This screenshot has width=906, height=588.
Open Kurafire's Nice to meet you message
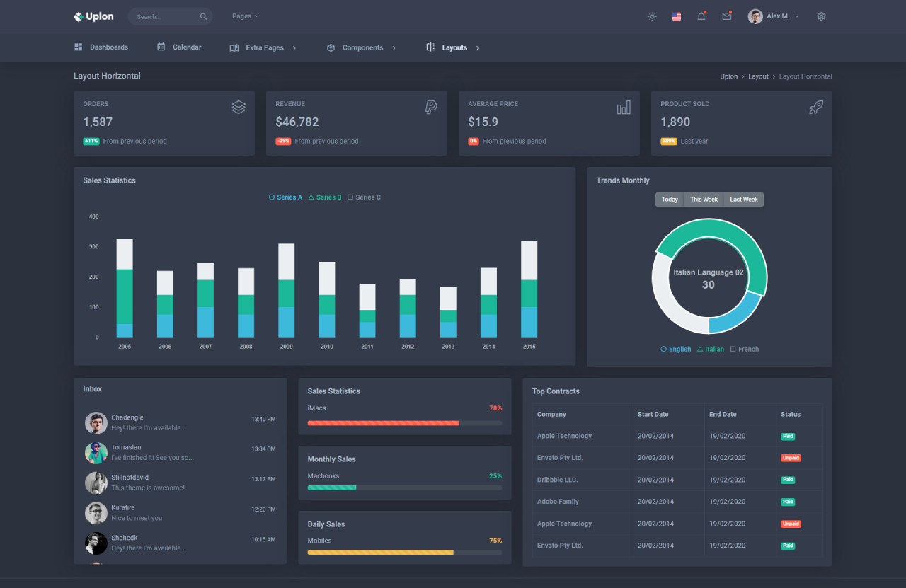point(137,518)
